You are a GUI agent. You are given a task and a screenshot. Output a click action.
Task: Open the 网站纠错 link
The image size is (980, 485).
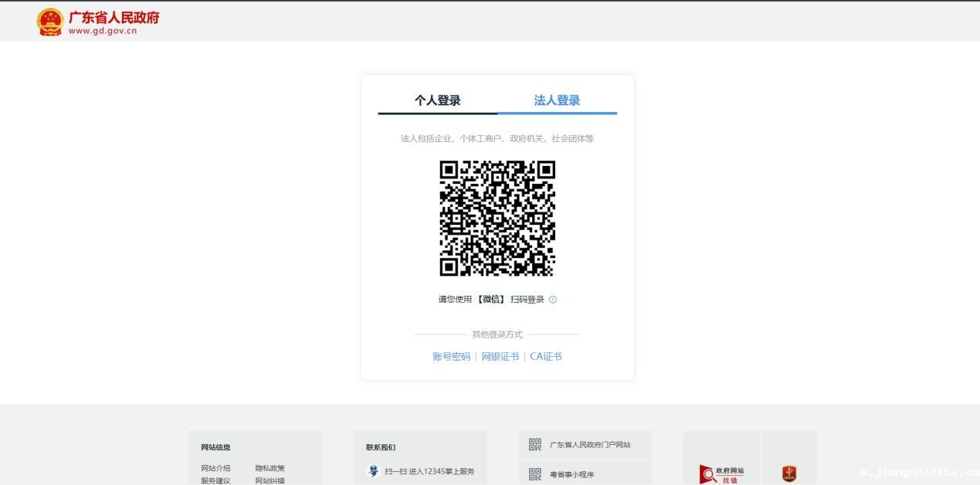point(270,480)
